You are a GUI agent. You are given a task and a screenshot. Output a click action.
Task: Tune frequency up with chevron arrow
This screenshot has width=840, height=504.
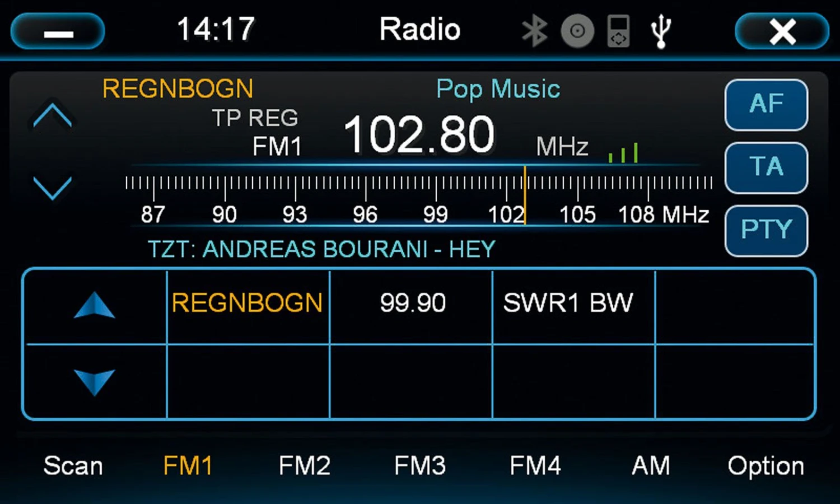pyautogui.click(x=52, y=116)
